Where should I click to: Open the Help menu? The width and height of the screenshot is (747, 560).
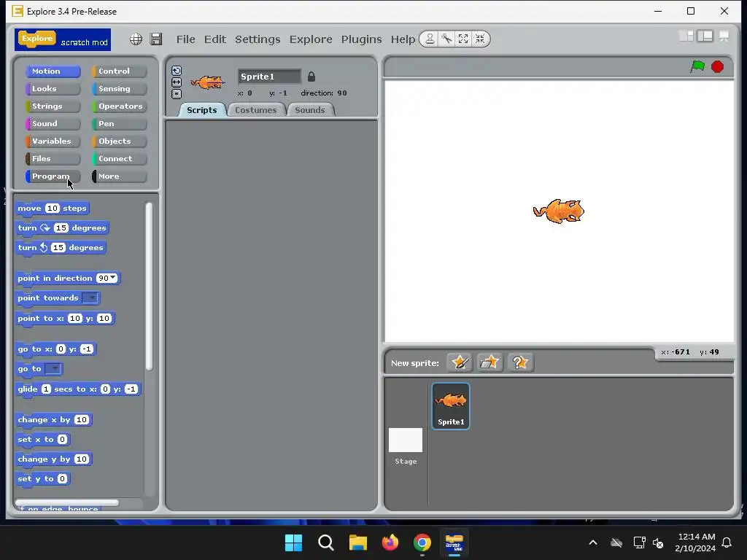click(x=403, y=39)
